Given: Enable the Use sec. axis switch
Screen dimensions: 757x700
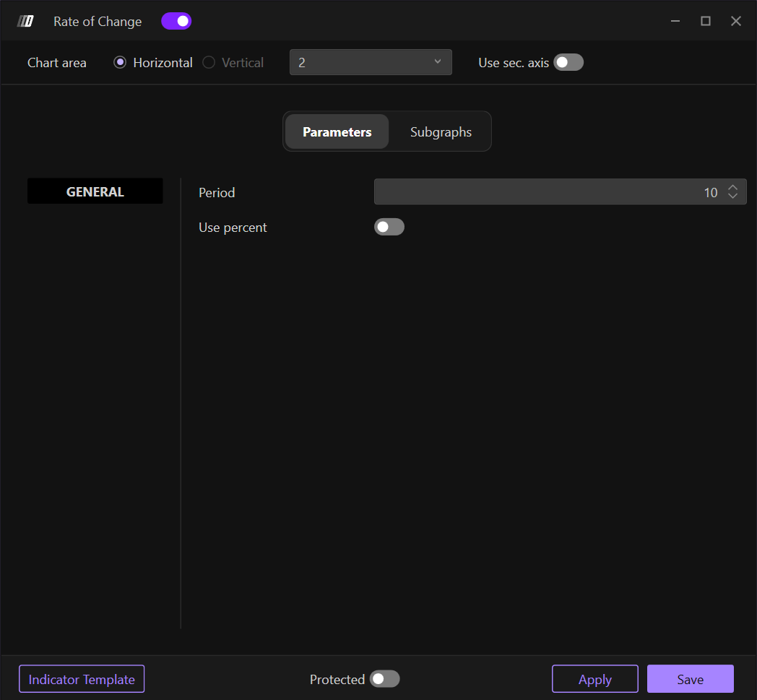Looking at the screenshot, I should coord(568,63).
